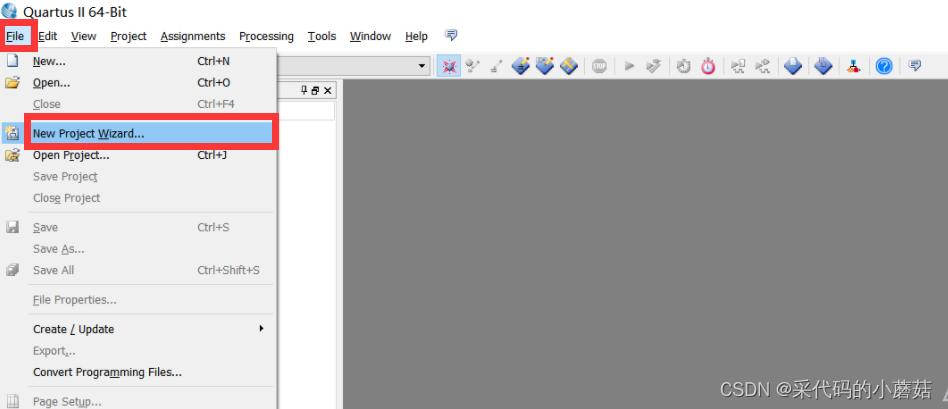
Task: Click the blue question mark help icon
Action: (x=884, y=66)
